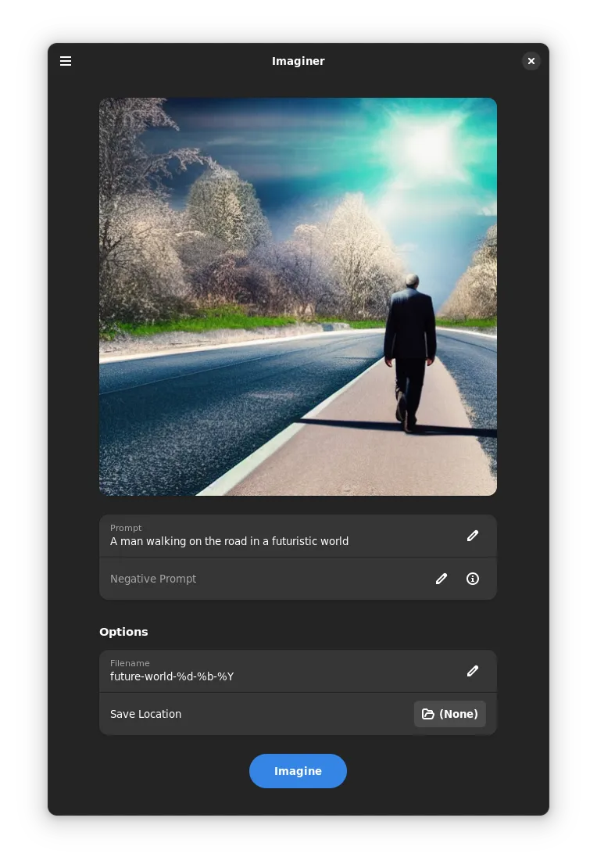Open the hamburger main menu
The width and height of the screenshot is (597, 868).
(x=66, y=61)
